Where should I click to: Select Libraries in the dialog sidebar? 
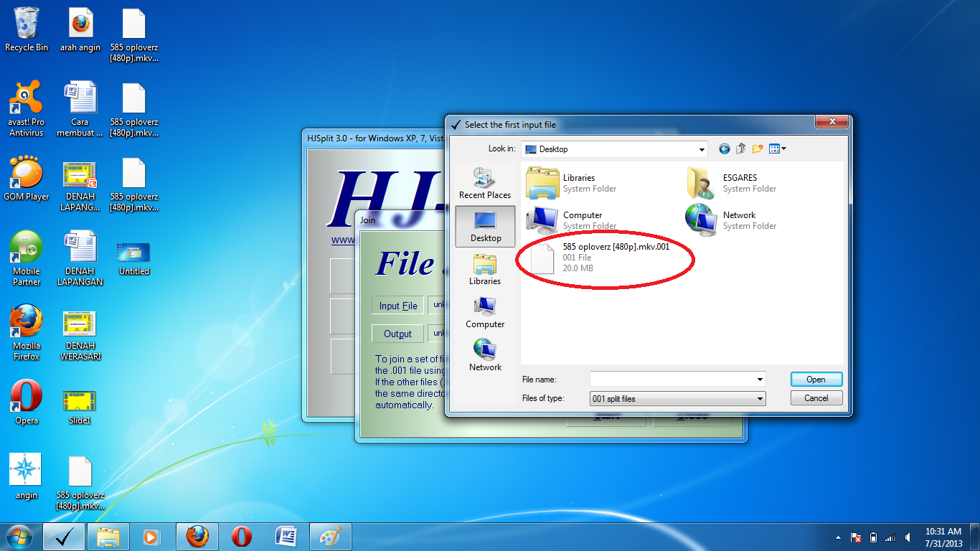(485, 270)
